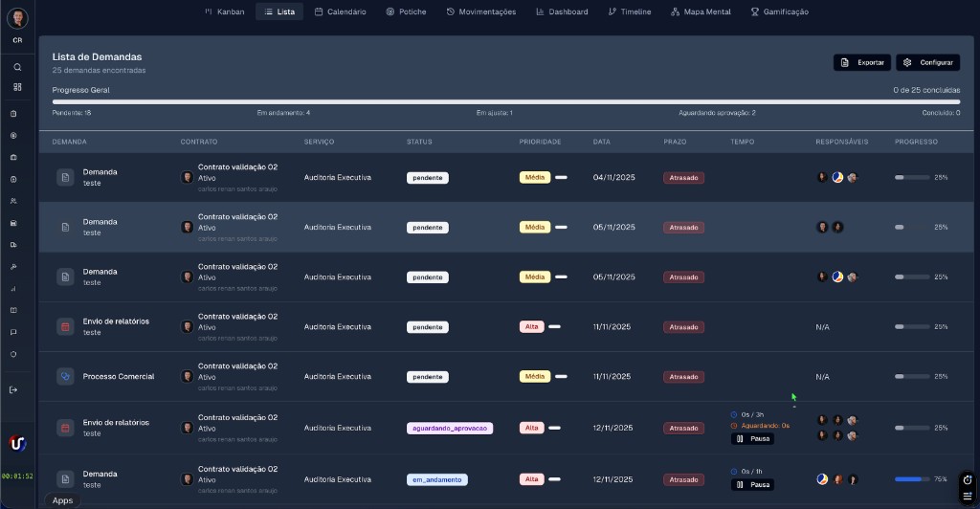
Task: Open the search icon in left sidebar
Action: tap(17, 67)
